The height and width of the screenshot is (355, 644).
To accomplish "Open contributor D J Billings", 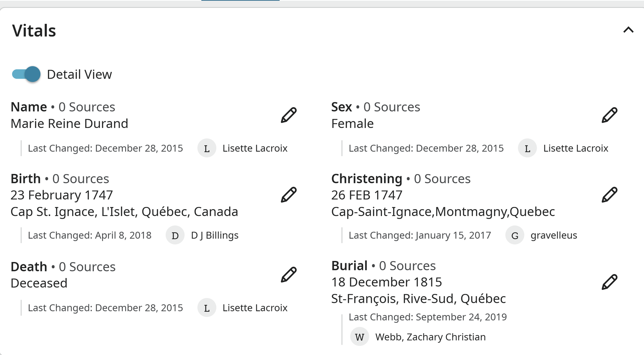I will tap(215, 235).
